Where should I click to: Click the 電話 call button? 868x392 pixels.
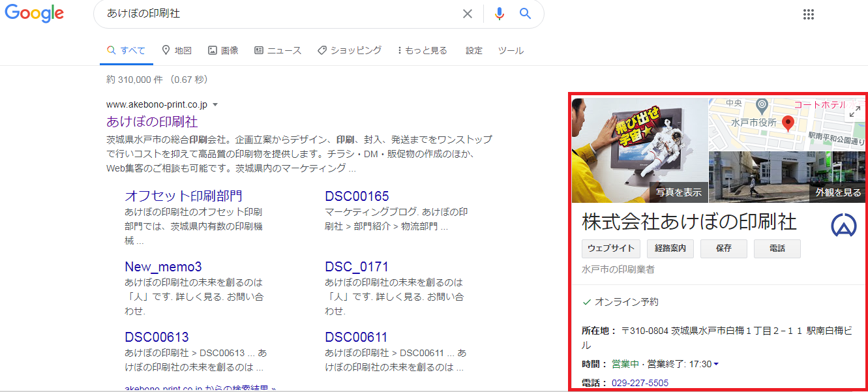(x=777, y=249)
